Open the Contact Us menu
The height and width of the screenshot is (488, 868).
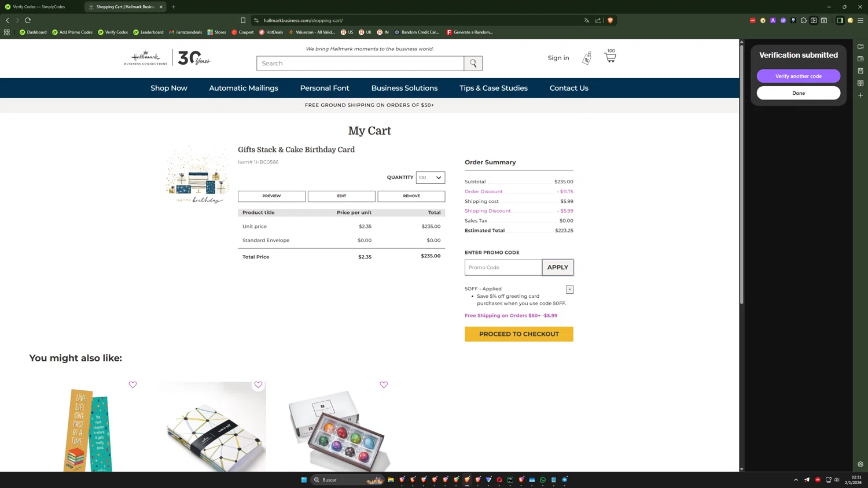569,88
